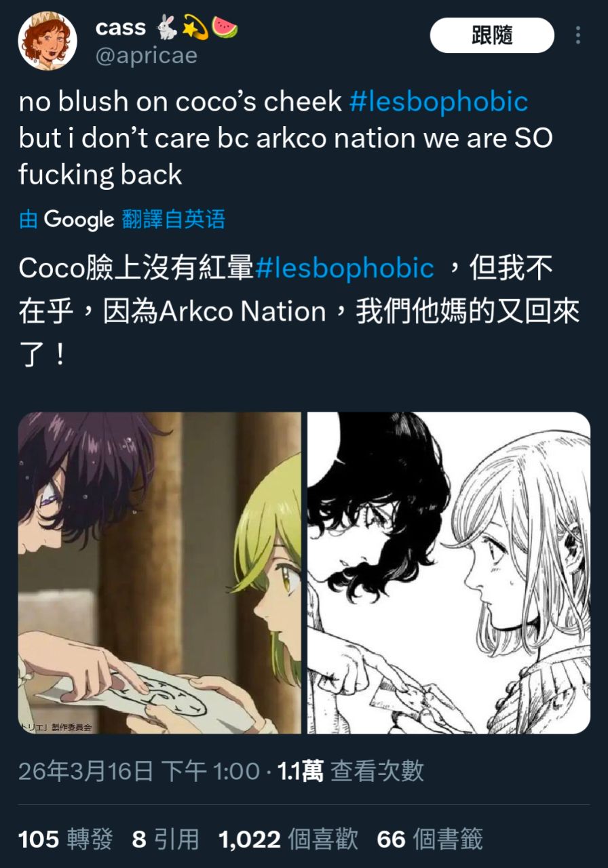View the 1.1萬 查看次數 view count

[x=351, y=772]
